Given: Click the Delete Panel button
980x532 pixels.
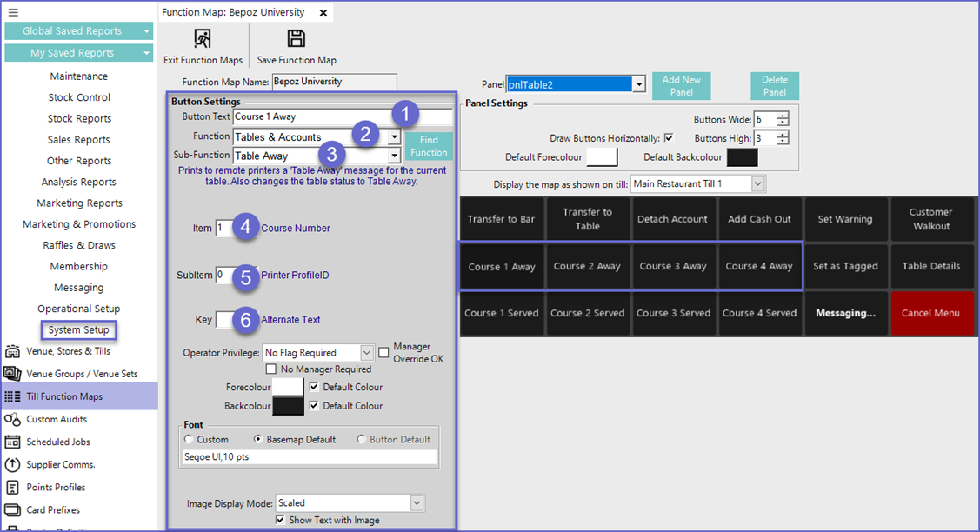Looking at the screenshot, I should [x=775, y=86].
